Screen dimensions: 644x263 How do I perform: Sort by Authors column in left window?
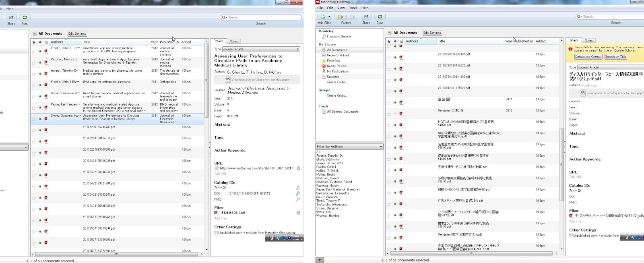coord(66,42)
